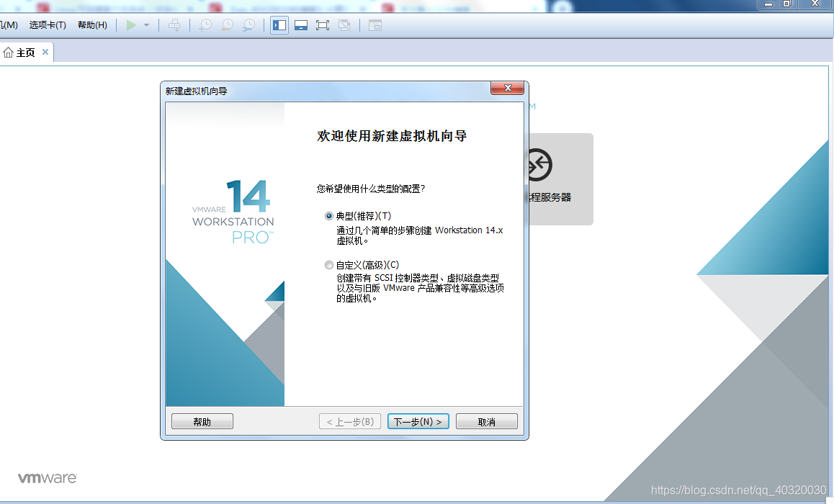Click the 您希望使用什么类型的配置? text
Image resolution: width=834 pixels, height=504 pixels.
[371, 189]
